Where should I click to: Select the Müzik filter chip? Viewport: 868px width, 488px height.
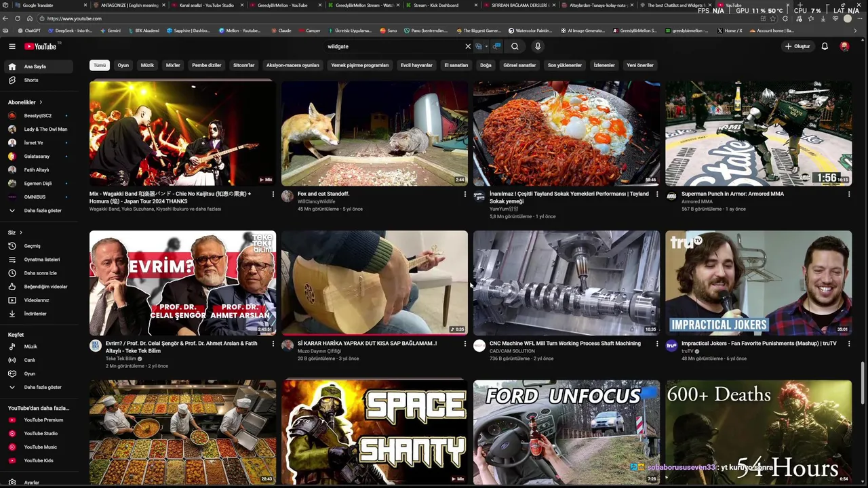pos(147,65)
